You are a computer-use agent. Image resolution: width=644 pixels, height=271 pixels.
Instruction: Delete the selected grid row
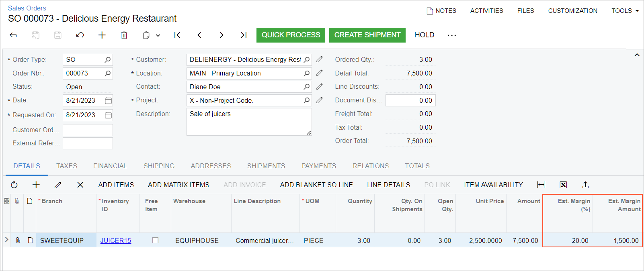tap(80, 185)
